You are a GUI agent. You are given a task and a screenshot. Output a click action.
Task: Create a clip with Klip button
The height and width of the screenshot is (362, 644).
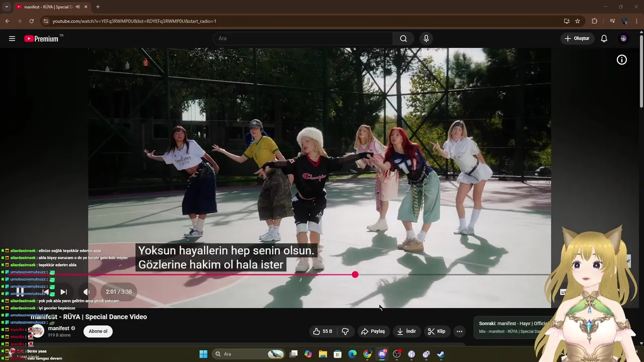click(437, 331)
